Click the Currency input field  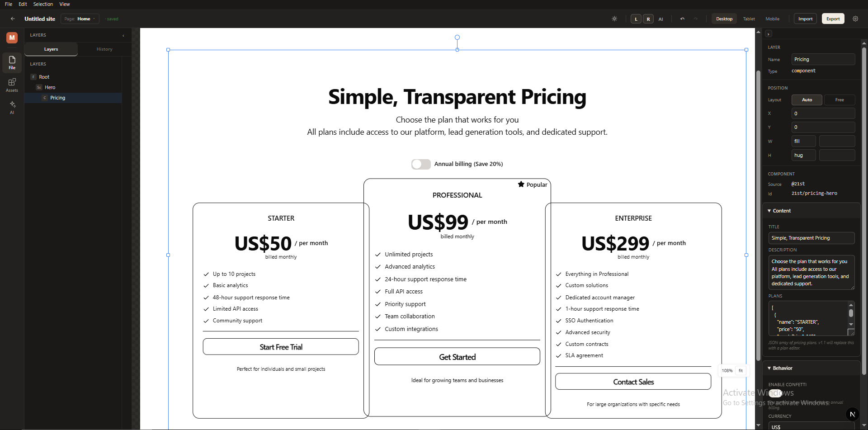pos(811,426)
